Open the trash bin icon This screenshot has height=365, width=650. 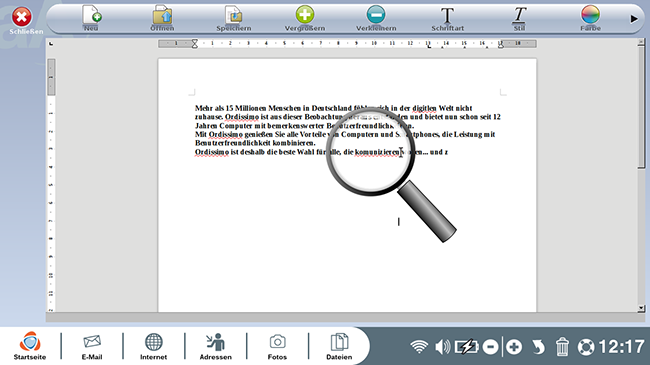(x=562, y=347)
